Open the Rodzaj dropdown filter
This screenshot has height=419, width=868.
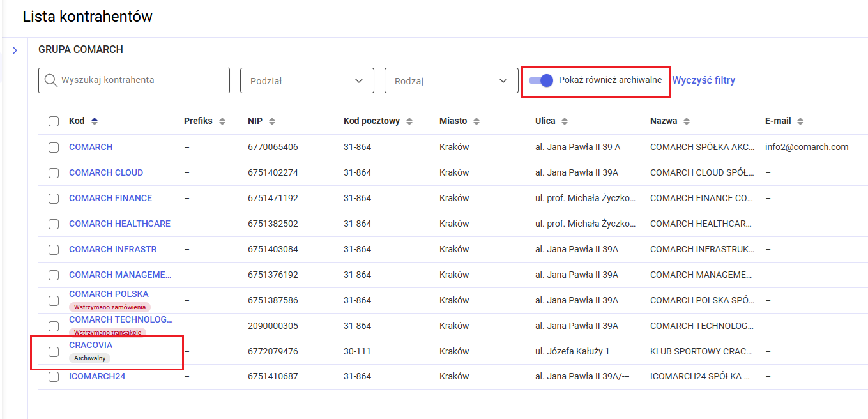451,80
